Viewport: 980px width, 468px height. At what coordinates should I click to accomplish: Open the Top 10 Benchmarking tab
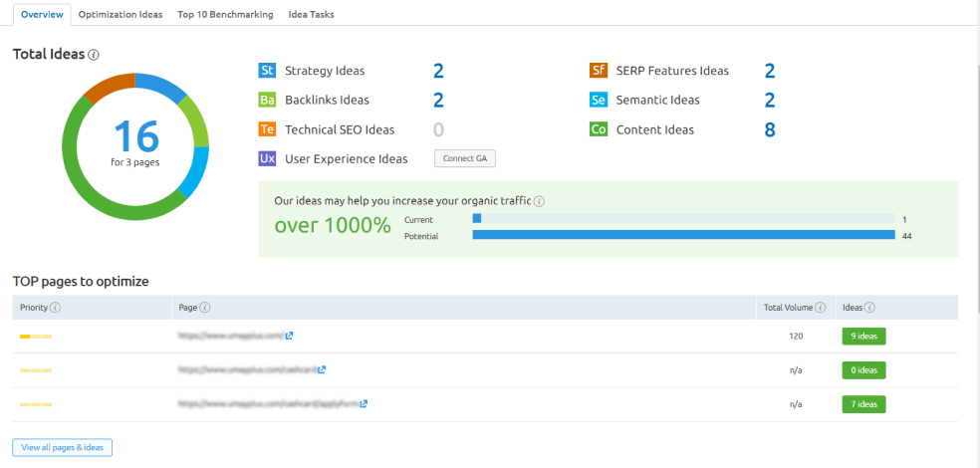(225, 15)
